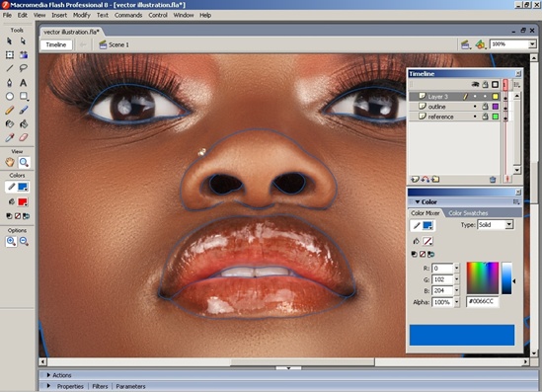
Task: Select the Lasso tool
Action: (23, 68)
